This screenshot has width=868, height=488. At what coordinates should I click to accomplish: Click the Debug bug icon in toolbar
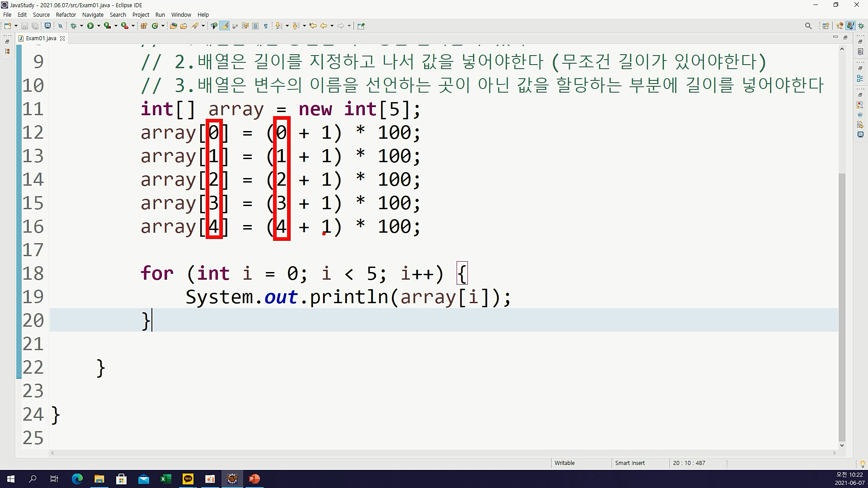(73, 26)
